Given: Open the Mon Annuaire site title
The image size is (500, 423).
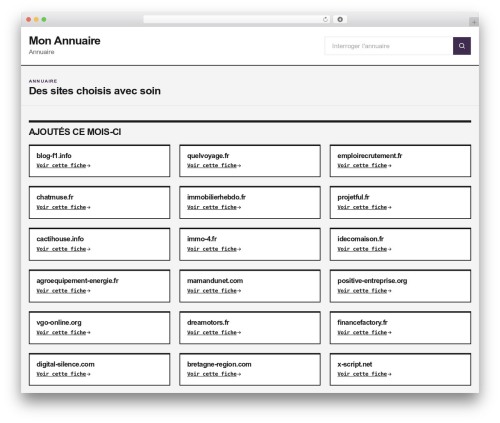Looking at the screenshot, I should [65, 41].
